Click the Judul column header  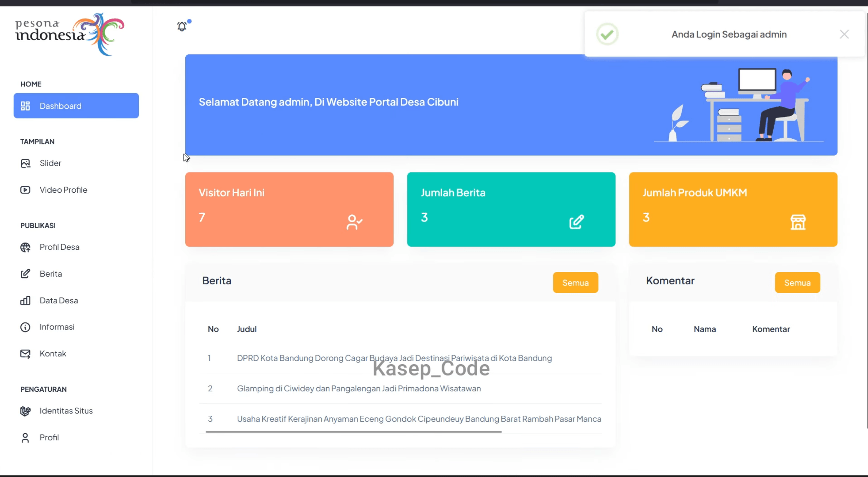coord(247,329)
